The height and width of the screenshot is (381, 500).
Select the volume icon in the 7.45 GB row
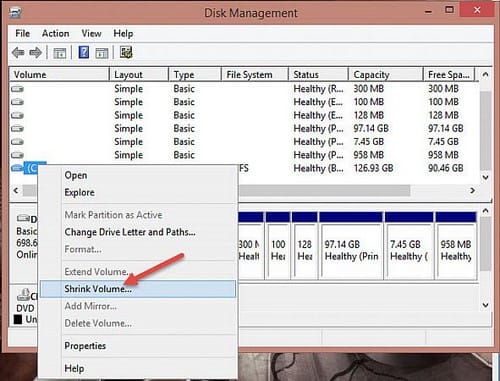(x=17, y=142)
